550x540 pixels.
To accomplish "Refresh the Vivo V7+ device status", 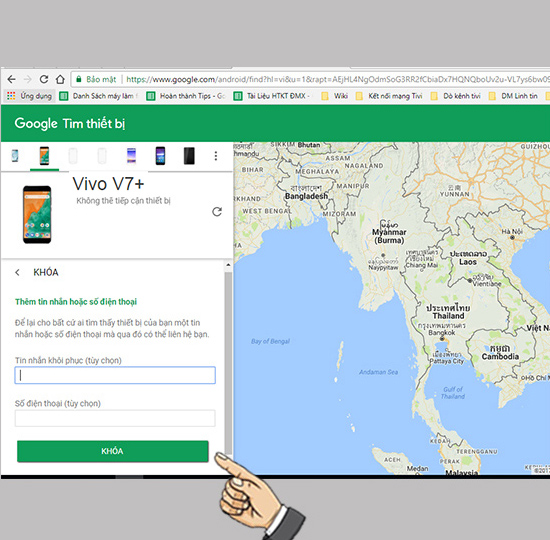I will click(217, 212).
